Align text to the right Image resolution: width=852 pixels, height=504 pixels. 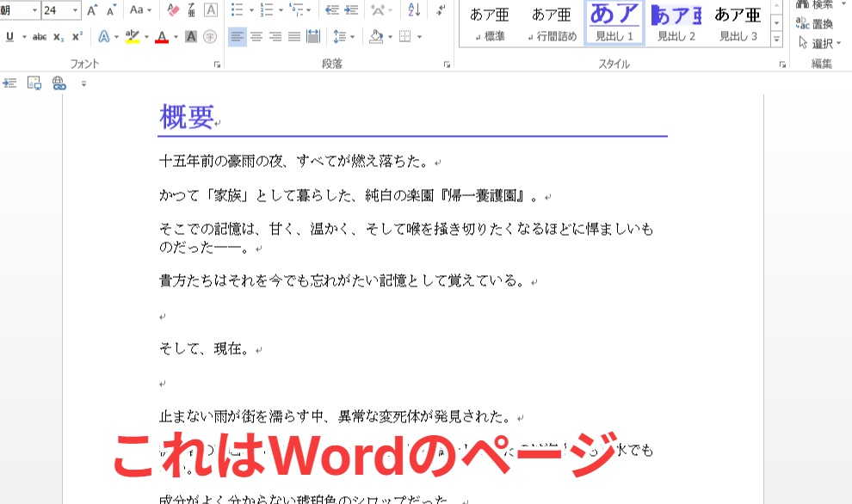click(x=275, y=37)
